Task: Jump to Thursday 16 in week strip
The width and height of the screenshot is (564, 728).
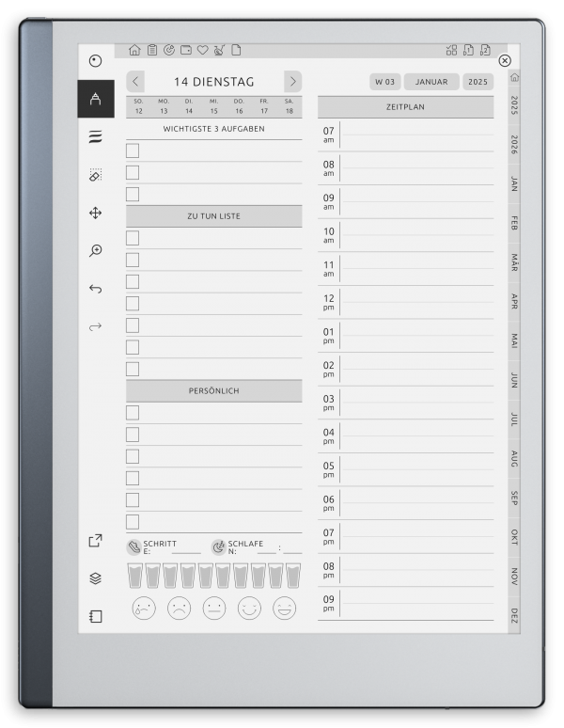Action: point(239,106)
